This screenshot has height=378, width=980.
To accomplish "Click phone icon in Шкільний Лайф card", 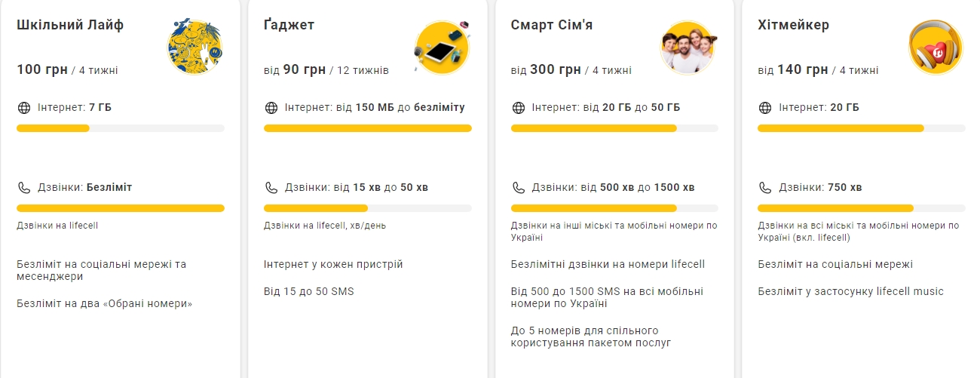I will pyautogui.click(x=23, y=188).
